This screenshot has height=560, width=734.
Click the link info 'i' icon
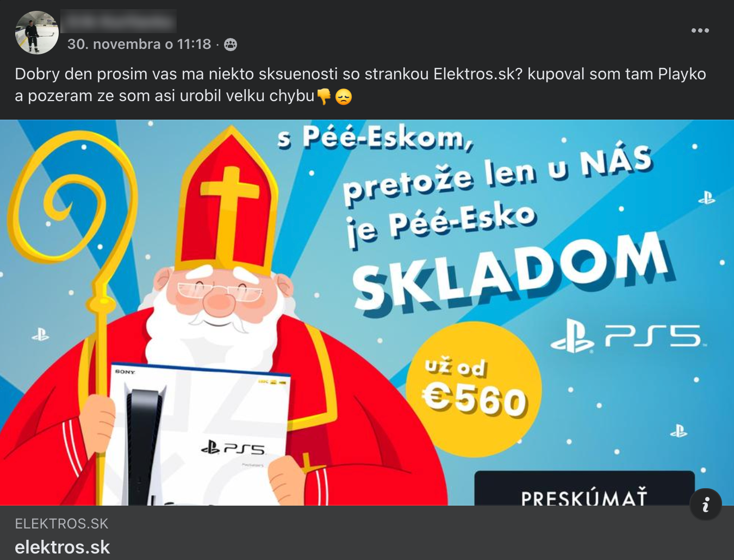(705, 505)
